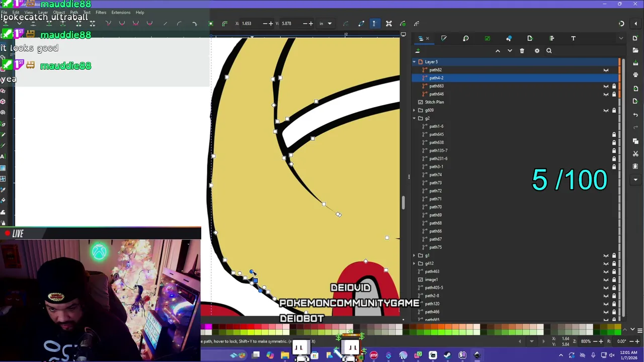
Task: Toggle visibility of path82
Action: pyautogui.click(x=606, y=70)
